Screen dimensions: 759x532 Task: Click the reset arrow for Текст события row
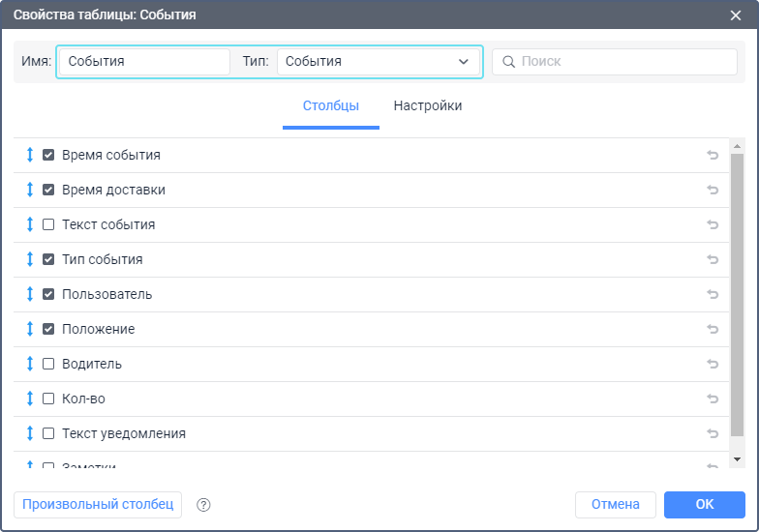tap(713, 224)
